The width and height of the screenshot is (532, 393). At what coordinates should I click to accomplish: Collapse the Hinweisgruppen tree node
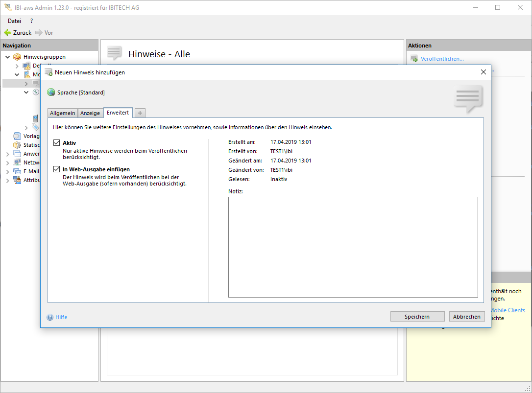click(x=7, y=57)
